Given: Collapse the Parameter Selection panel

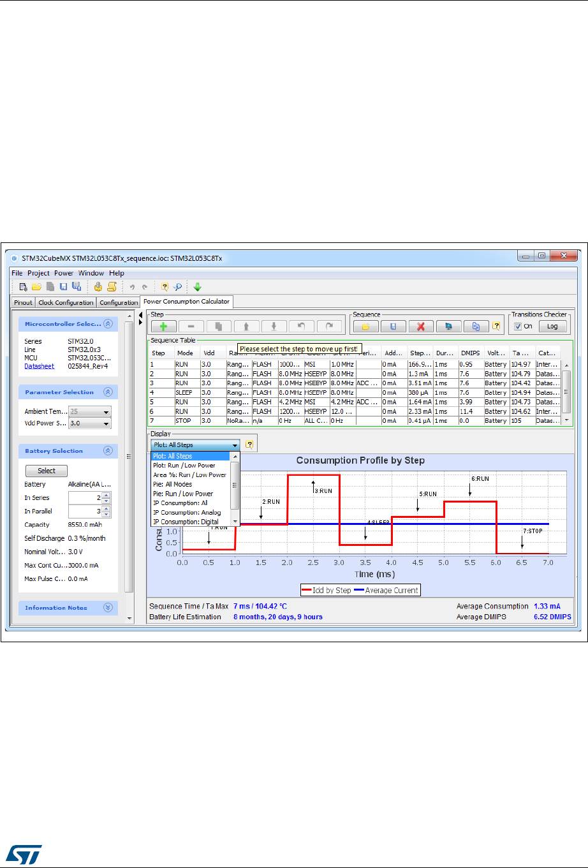Looking at the screenshot, I should tap(108, 392).
